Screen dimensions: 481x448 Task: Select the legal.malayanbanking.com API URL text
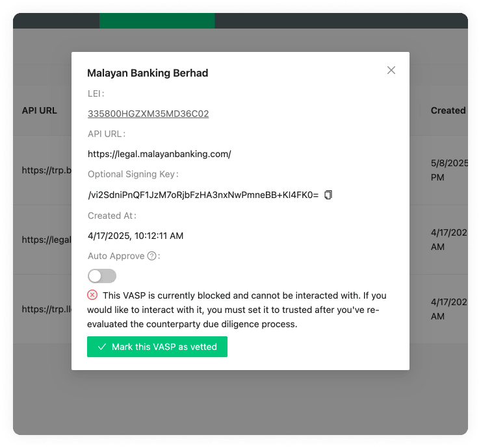click(159, 154)
